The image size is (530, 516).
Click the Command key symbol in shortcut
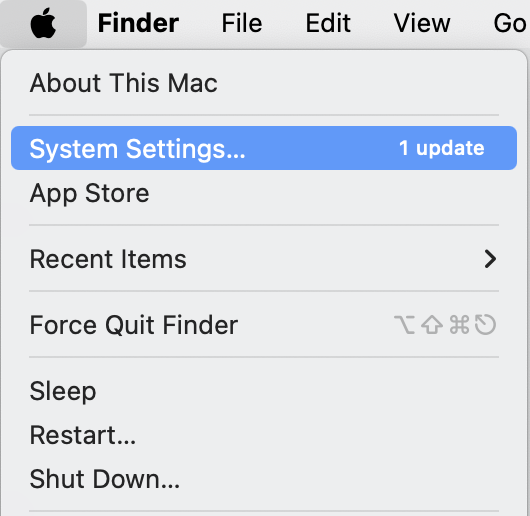(x=459, y=325)
